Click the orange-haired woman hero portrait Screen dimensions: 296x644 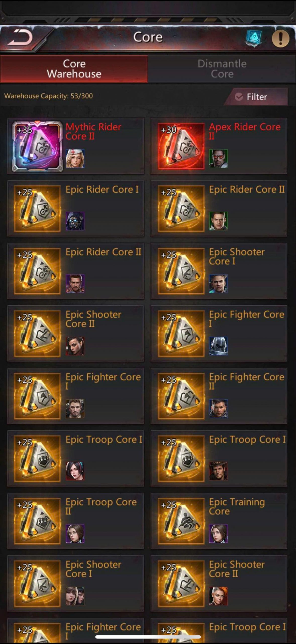point(218,596)
